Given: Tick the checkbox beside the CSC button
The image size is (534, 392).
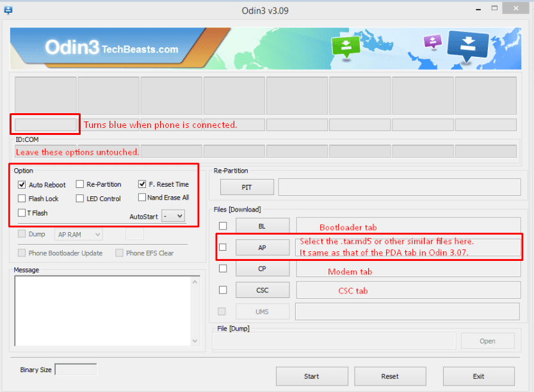Looking at the screenshot, I should (x=223, y=290).
